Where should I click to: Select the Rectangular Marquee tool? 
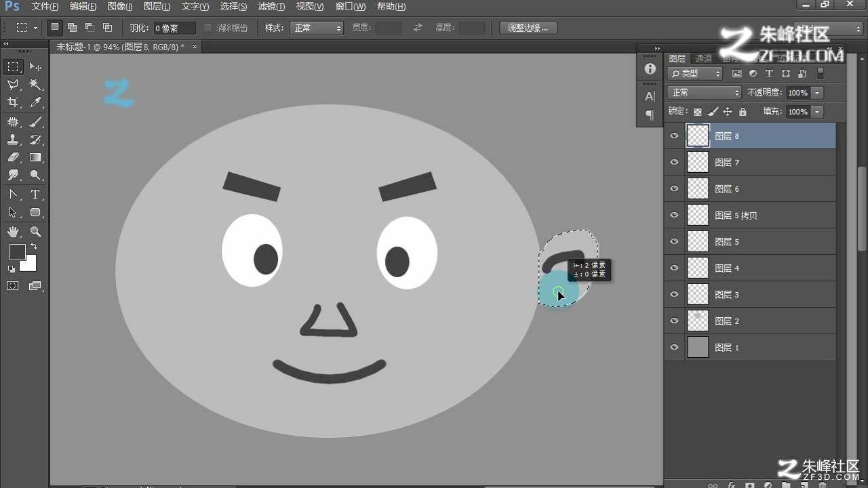13,67
